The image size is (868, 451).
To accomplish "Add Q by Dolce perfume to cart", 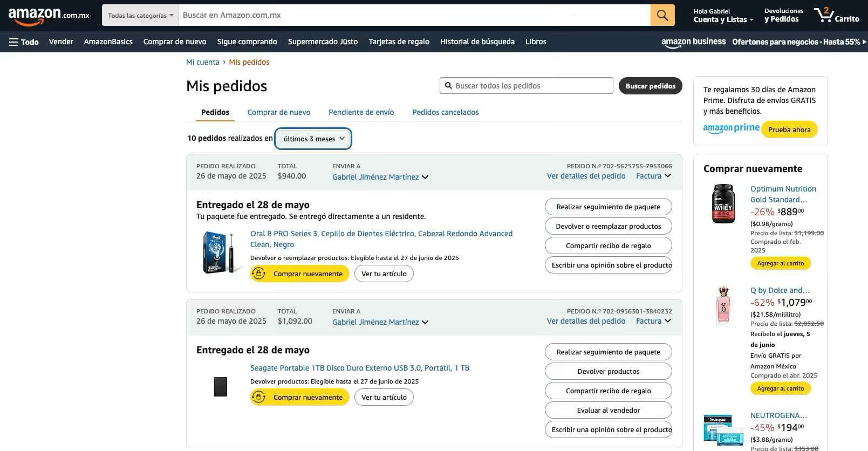I will (781, 388).
